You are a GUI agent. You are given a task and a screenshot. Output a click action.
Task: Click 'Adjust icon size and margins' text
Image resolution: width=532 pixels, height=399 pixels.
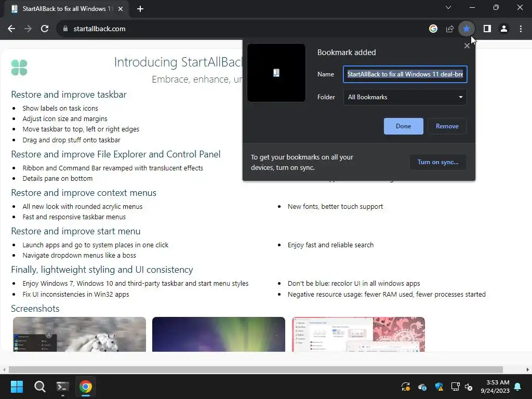65,119
